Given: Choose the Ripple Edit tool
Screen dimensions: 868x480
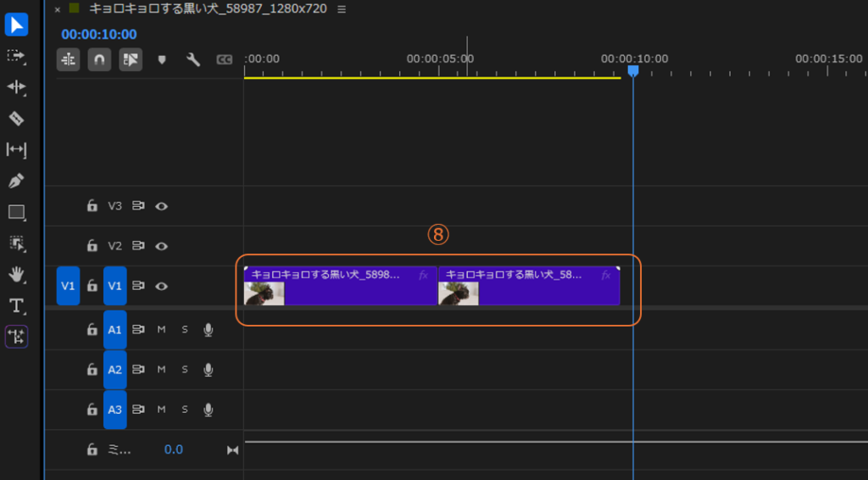Looking at the screenshot, I should [x=16, y=87].
